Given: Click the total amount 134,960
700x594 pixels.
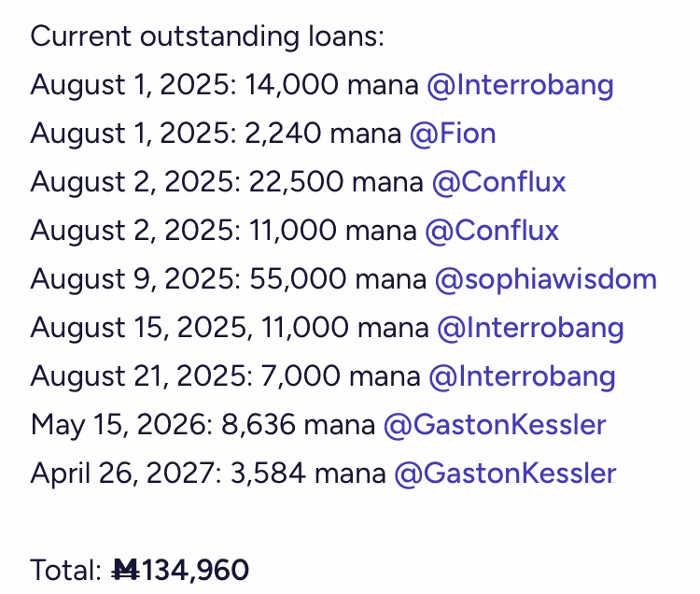Looking at the screenshot, I should point(194,571).
